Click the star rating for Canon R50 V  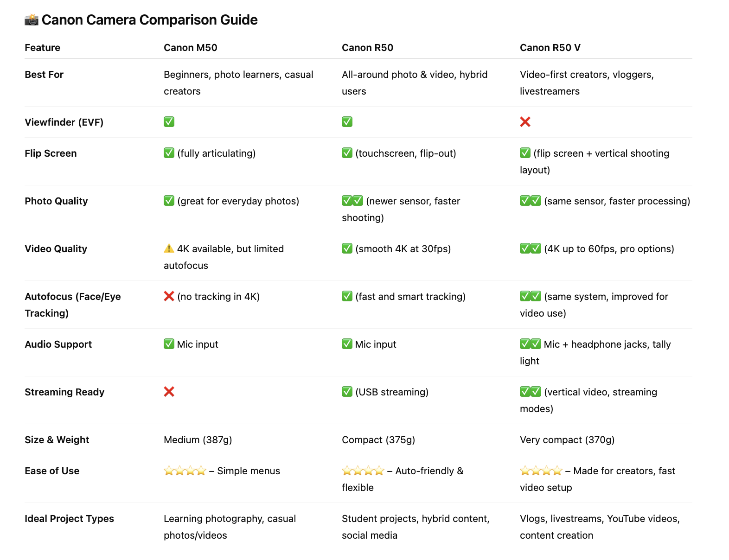(x=541, y=471)
